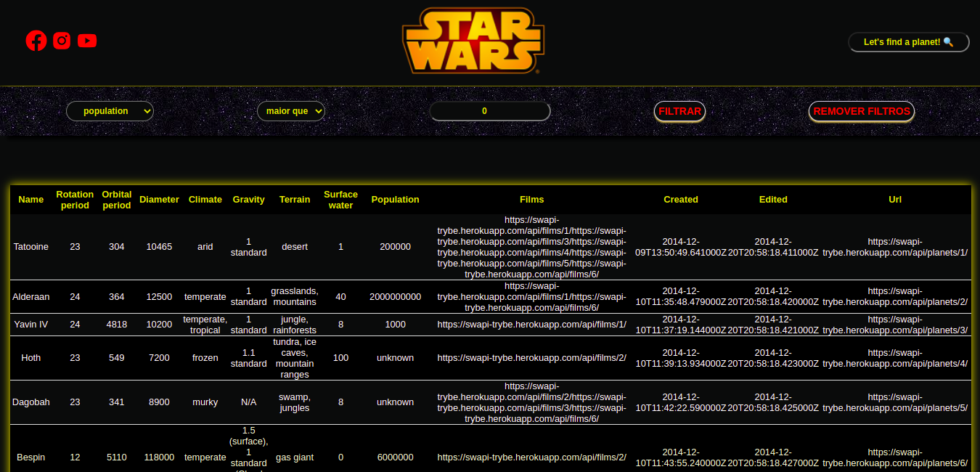Open the 'maior que' comparison dropdown
Screen dimensions: 980x472
290,111
